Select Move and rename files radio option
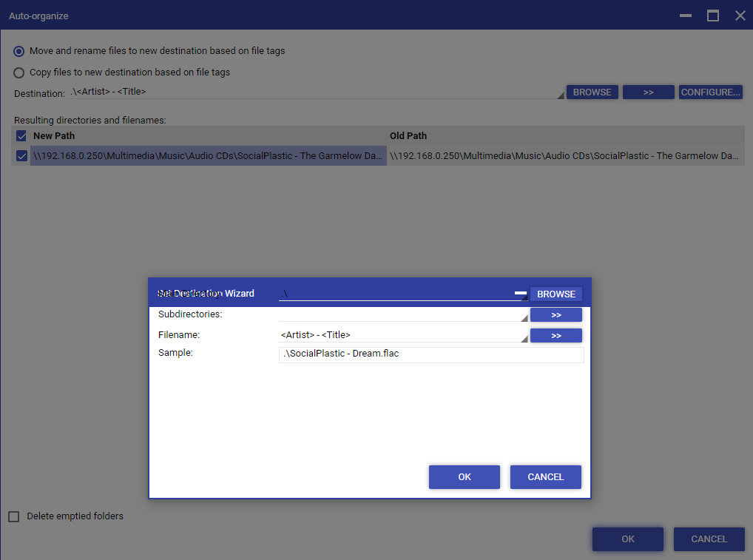753x560 pixels. point(19,51)
